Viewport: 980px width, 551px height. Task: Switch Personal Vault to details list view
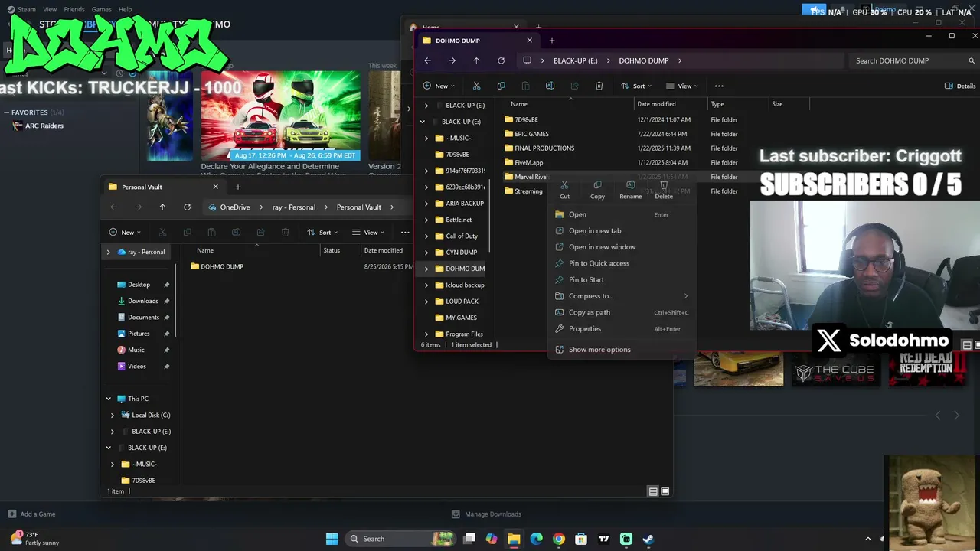click(x=653, y=491)
